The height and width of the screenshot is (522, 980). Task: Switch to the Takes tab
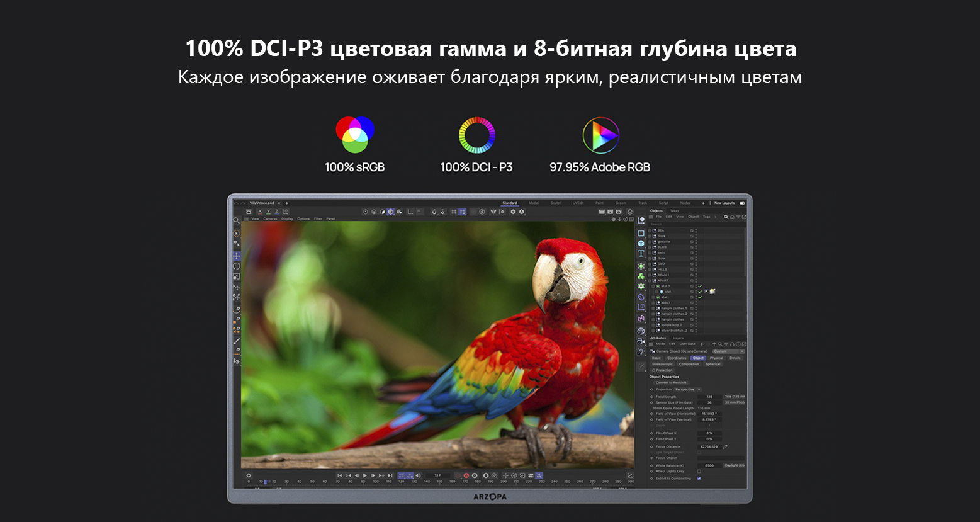click(674, 211)
